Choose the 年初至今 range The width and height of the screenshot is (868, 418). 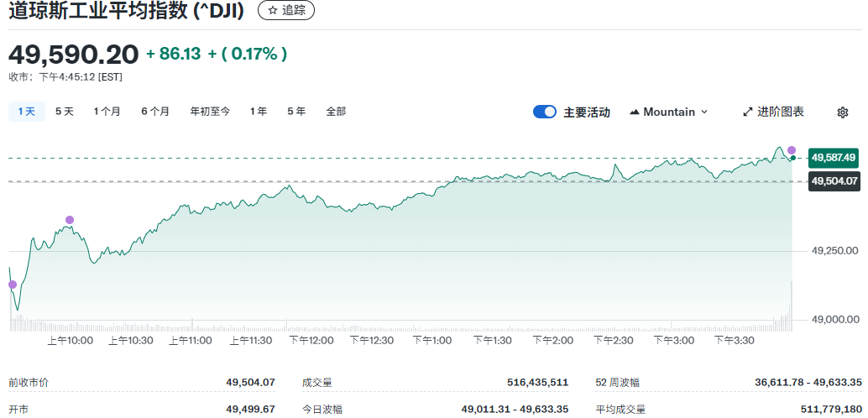click(x=210, y=112)
